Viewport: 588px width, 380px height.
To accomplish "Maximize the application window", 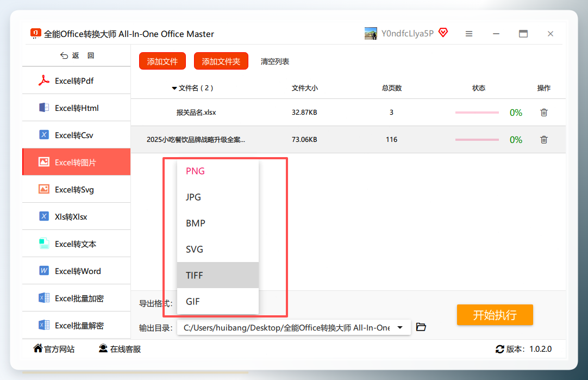I will (523, 34).
